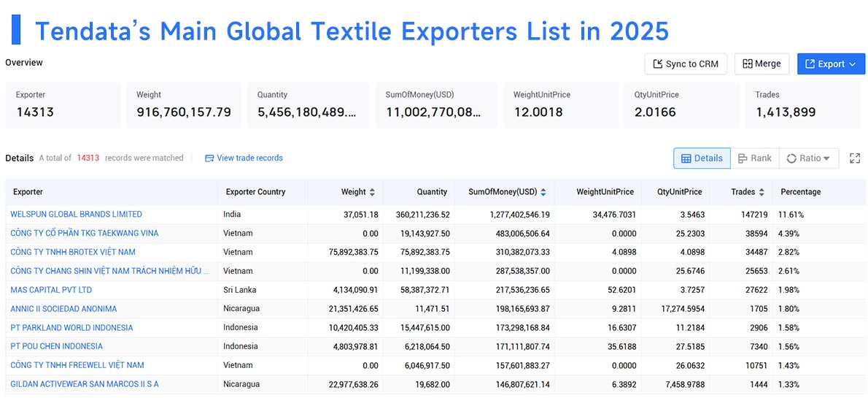Select the Quantity overview card
Screen dimensions: 868x398
[x=309, y=104]
